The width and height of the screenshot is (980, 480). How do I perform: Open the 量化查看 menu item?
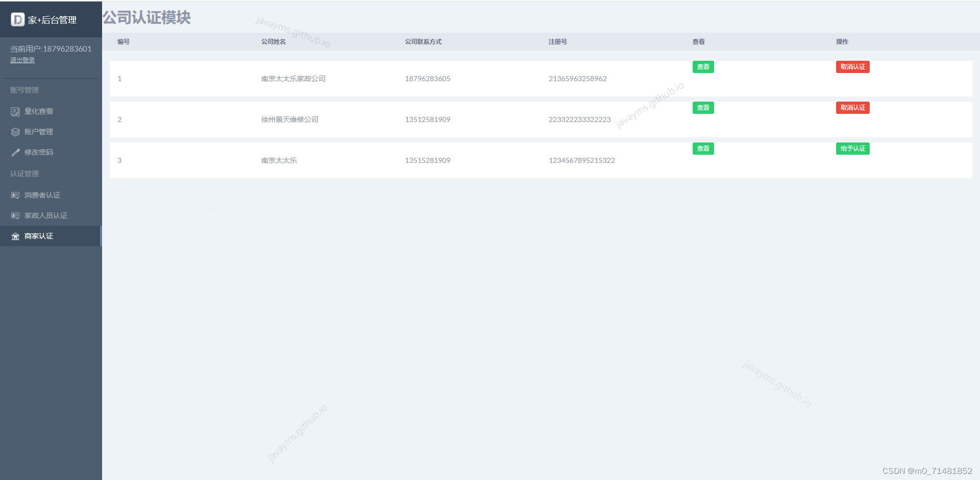coord(51,111)
